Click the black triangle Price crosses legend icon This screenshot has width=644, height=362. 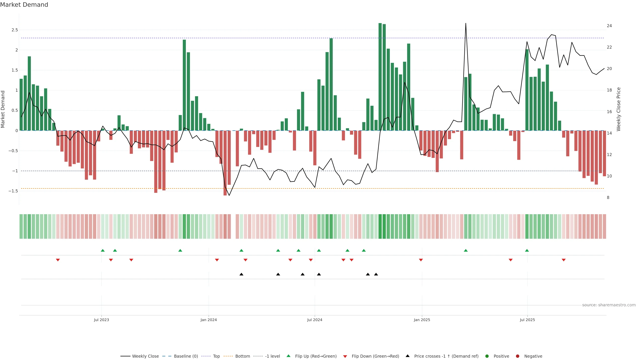(408, 356)
